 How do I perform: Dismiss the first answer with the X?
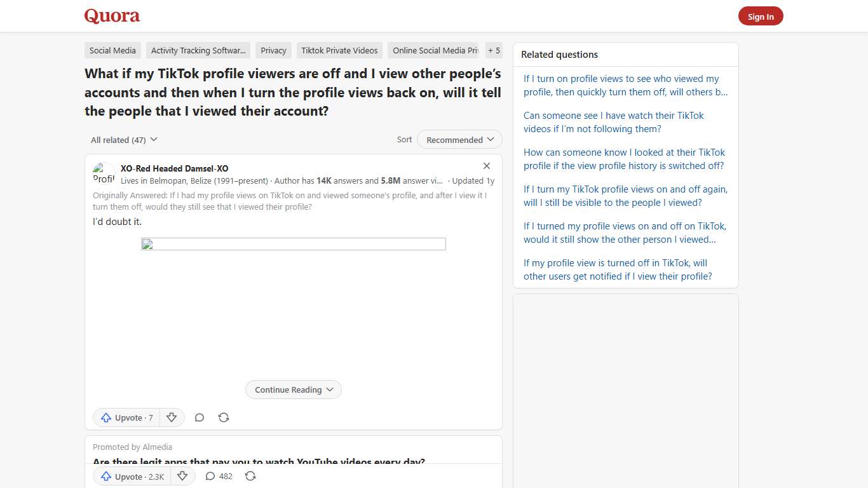pos(486,165)
